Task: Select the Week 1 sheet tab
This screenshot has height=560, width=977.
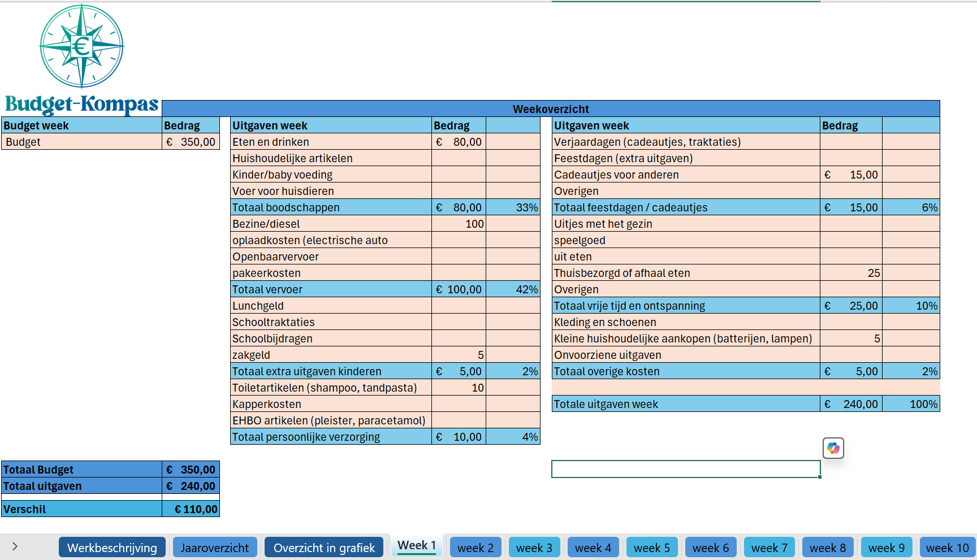Action: [417, 546]
